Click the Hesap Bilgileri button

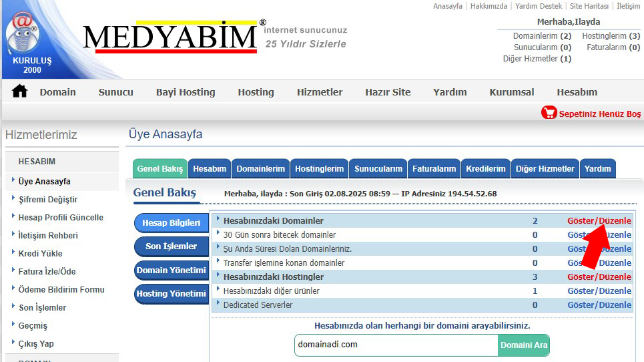tap(172, 222)
